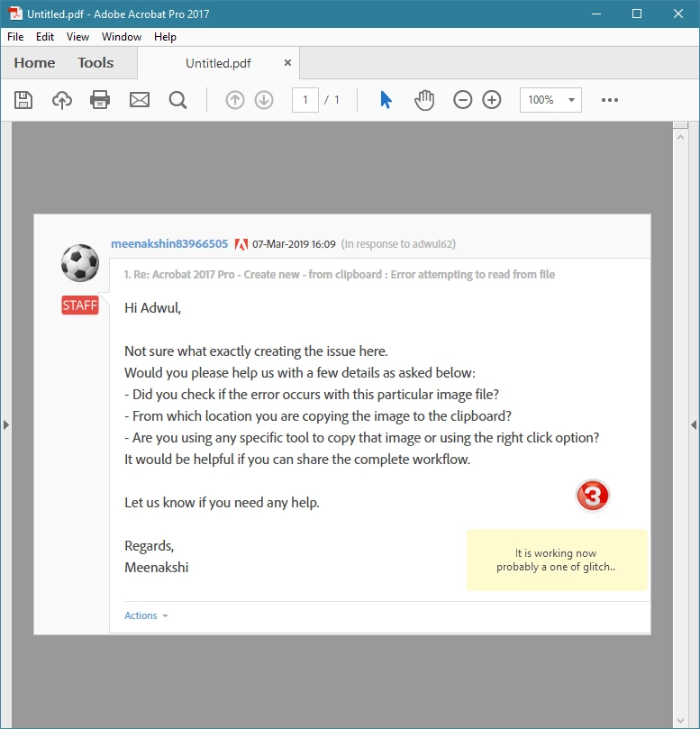Click the scrollbar down arrow

[680, 721]
